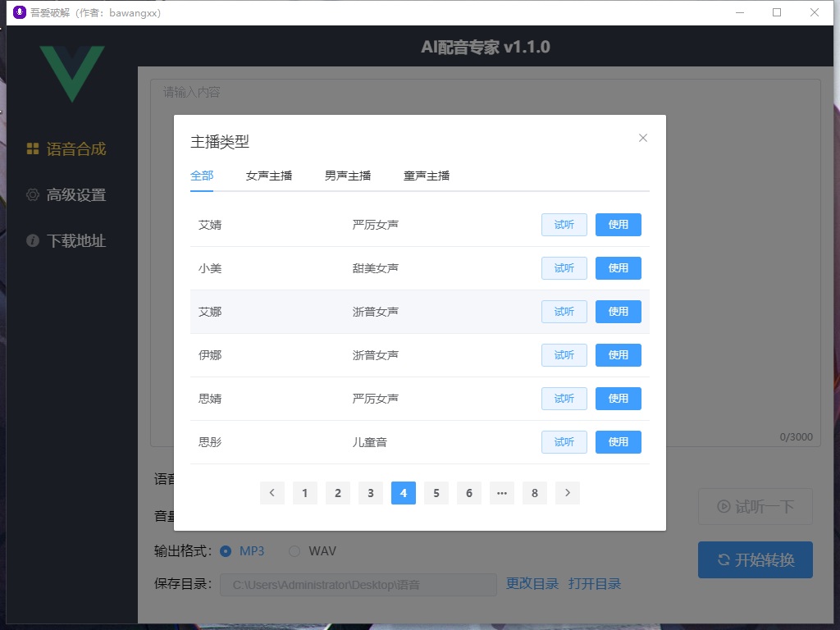Click the 保存目录 path field
840x630 pixels.
pos(358,584)
